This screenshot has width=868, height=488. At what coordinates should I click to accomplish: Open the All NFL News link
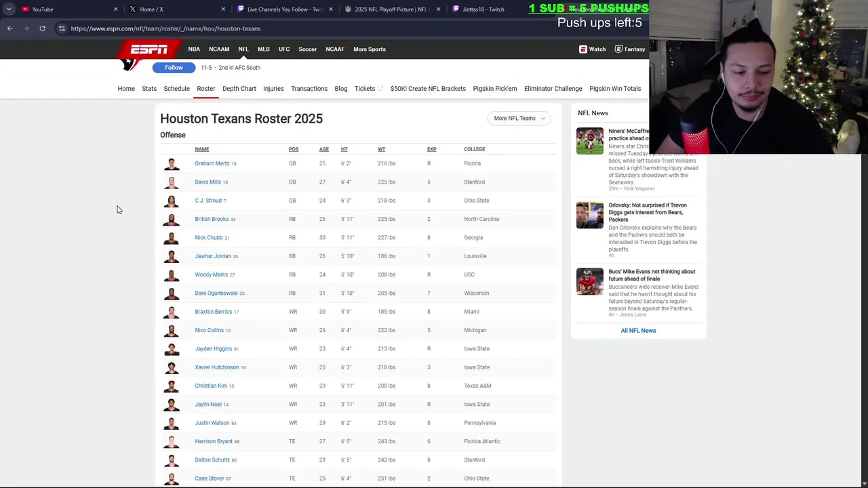(x=638, y=331)
